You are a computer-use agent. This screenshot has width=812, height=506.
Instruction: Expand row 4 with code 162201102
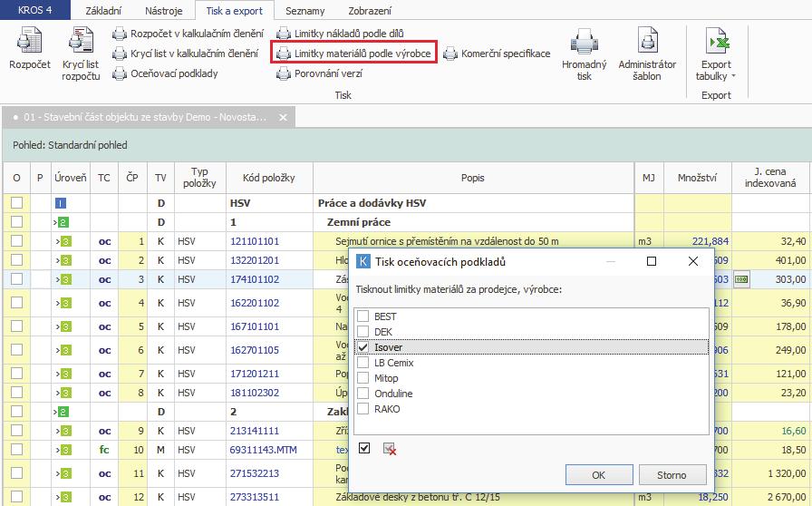[58, 303]
